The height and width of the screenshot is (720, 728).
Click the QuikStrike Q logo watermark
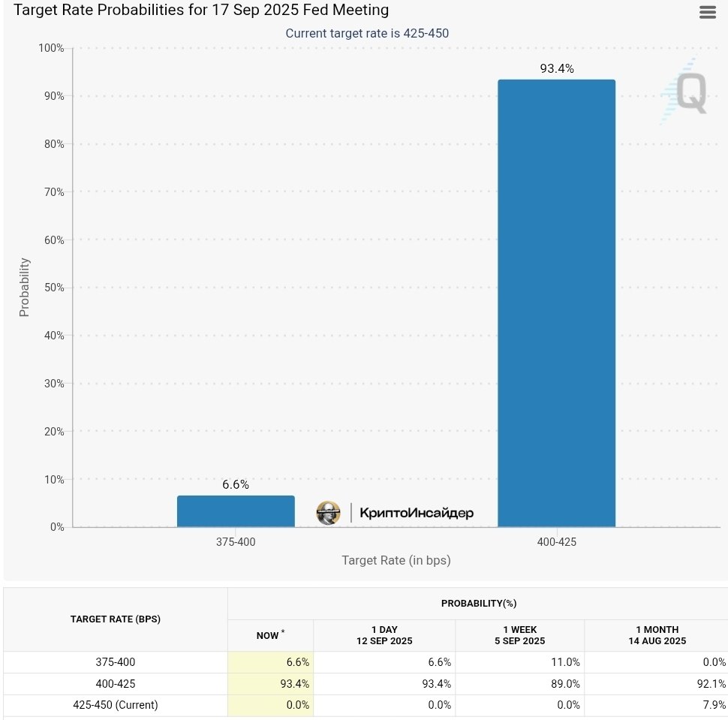coord(684,92)
